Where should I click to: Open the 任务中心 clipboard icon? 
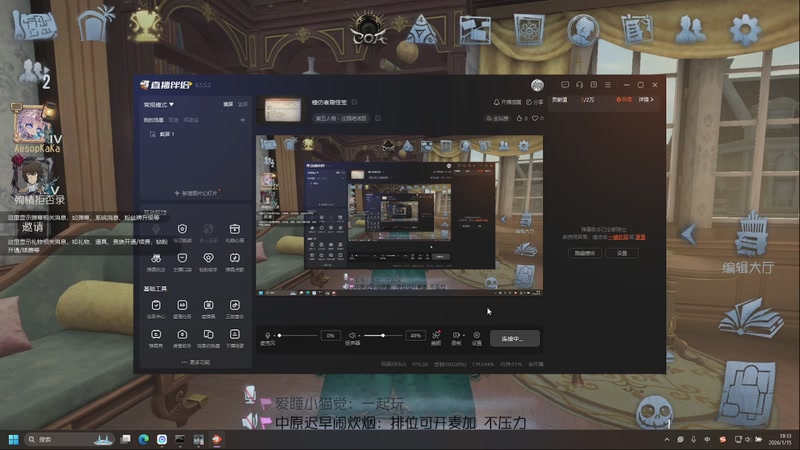click(156, 305)
